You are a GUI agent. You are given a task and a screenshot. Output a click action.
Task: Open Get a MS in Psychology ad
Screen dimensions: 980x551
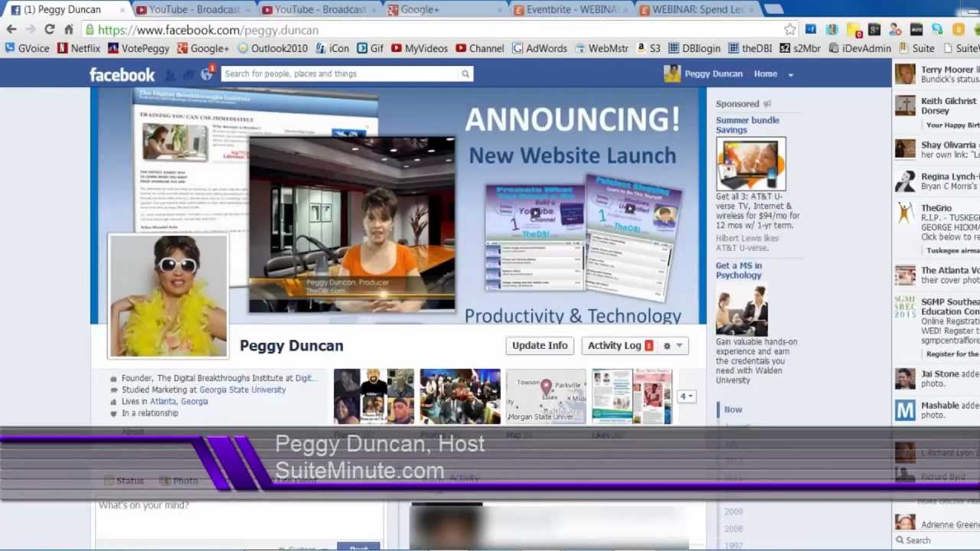tap(739, 270)
